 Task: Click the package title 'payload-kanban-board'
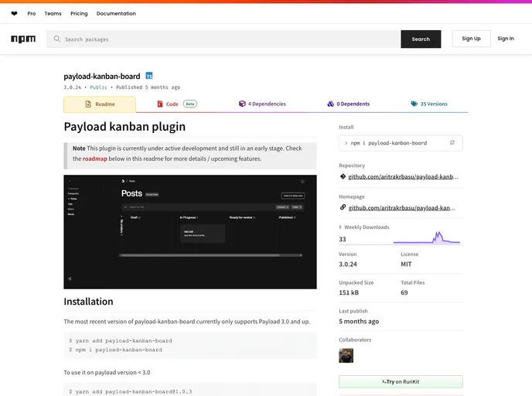click(102, 76)
